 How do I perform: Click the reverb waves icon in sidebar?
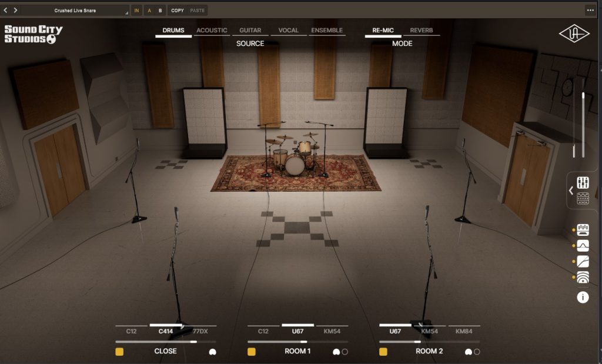[583, 278]
